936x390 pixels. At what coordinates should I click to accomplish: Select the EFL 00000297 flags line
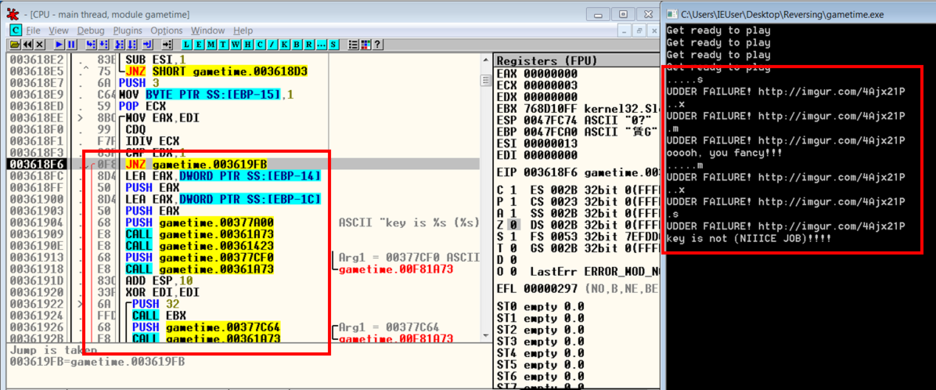[x=577, y=289]
